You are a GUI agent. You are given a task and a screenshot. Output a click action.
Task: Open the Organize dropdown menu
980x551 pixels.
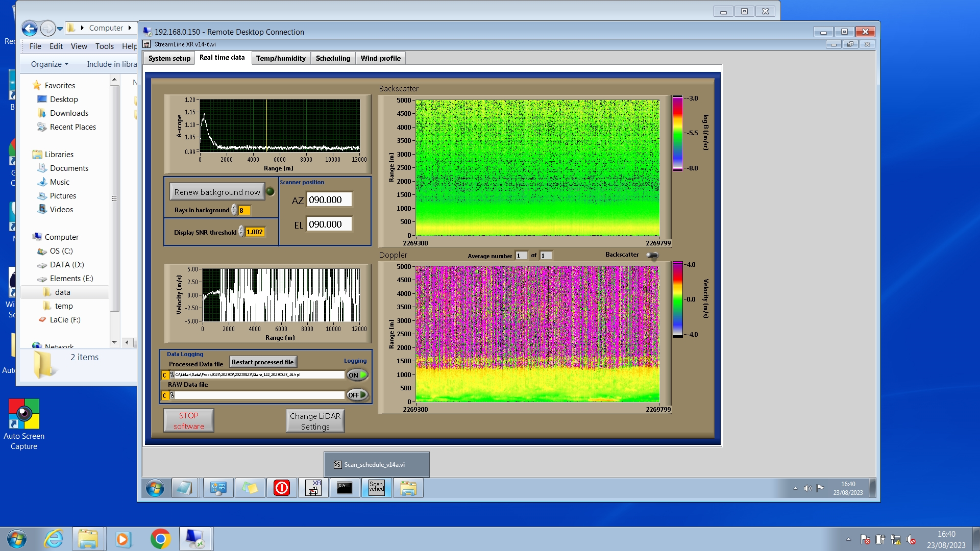click(50, 64)
